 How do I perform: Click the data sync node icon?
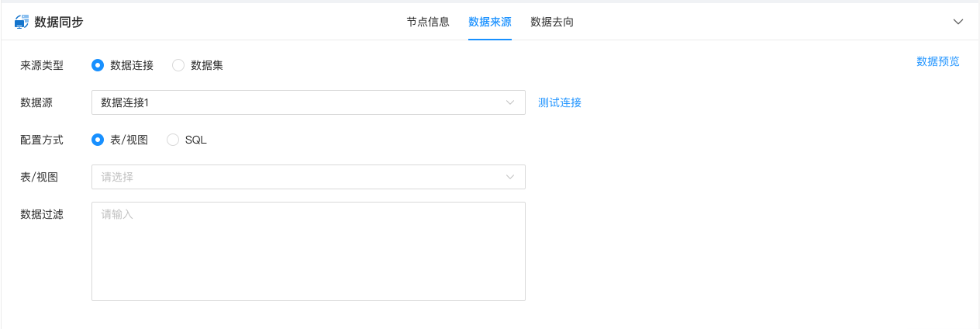[22, 22]
